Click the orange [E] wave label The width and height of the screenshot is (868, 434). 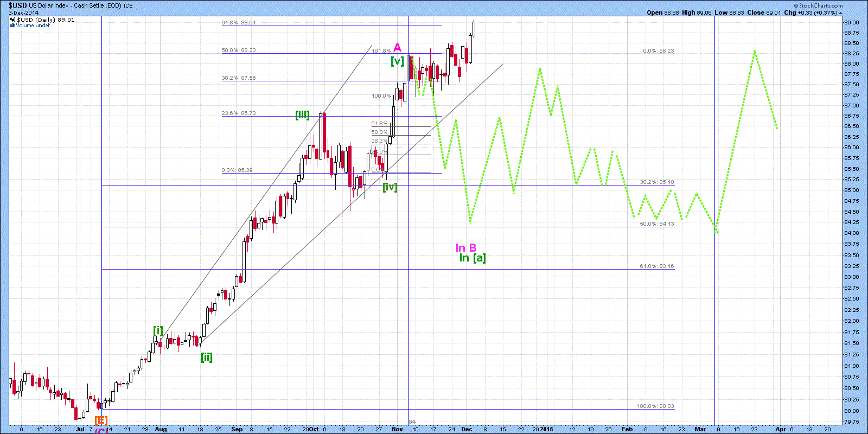[101, 420]
